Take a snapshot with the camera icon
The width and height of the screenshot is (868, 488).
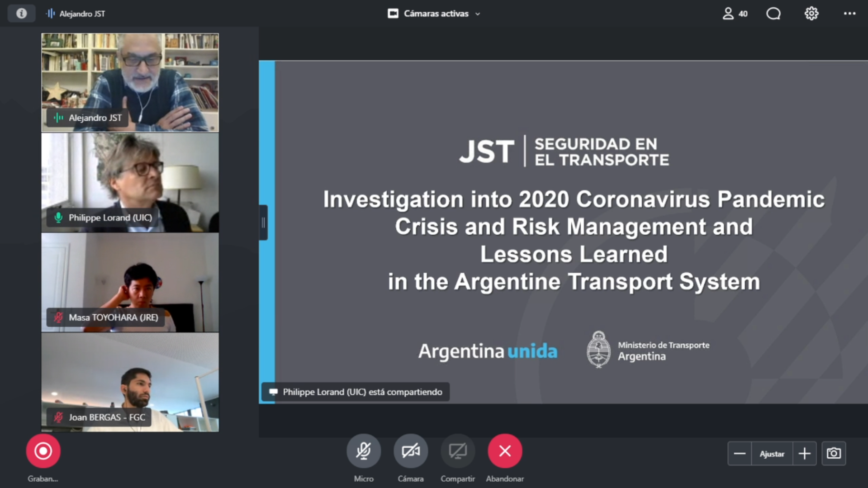coord(833,453)
